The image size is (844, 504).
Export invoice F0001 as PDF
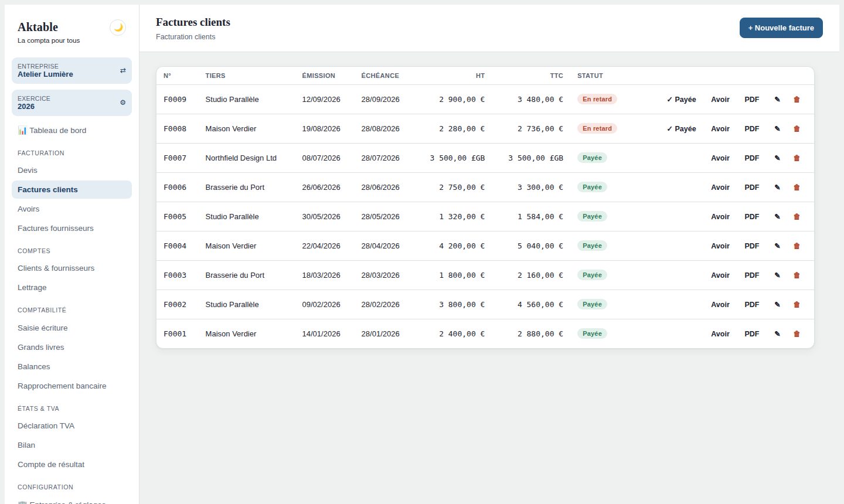(x=752, y=334)
